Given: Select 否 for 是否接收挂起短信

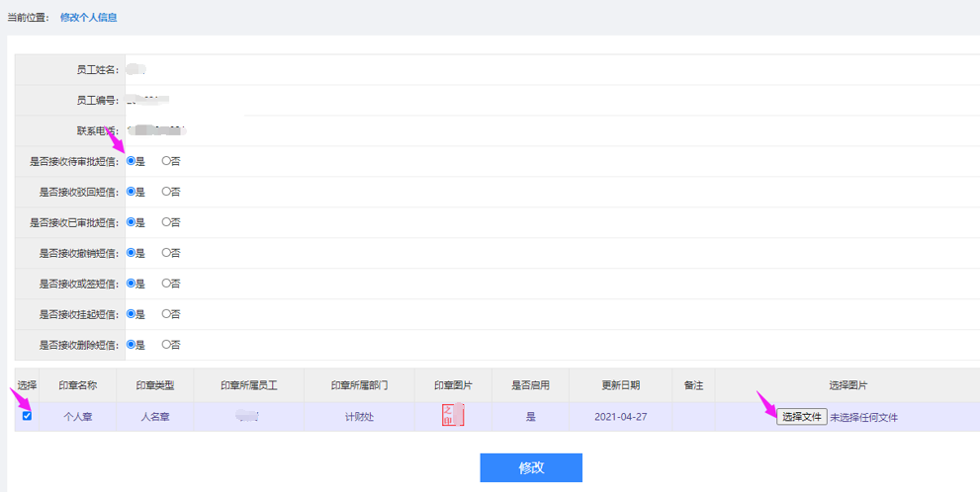Looking at the screenshot, I should pyautogui.click(x=166, y=314).
